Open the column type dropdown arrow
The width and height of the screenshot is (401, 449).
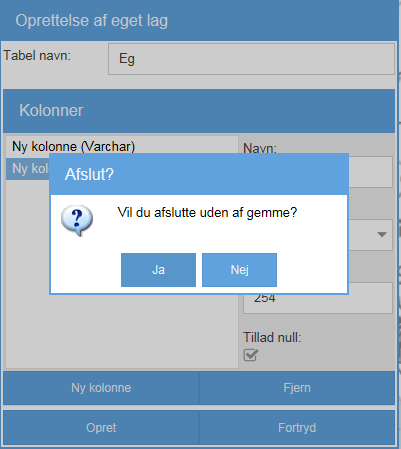(382, 235)
